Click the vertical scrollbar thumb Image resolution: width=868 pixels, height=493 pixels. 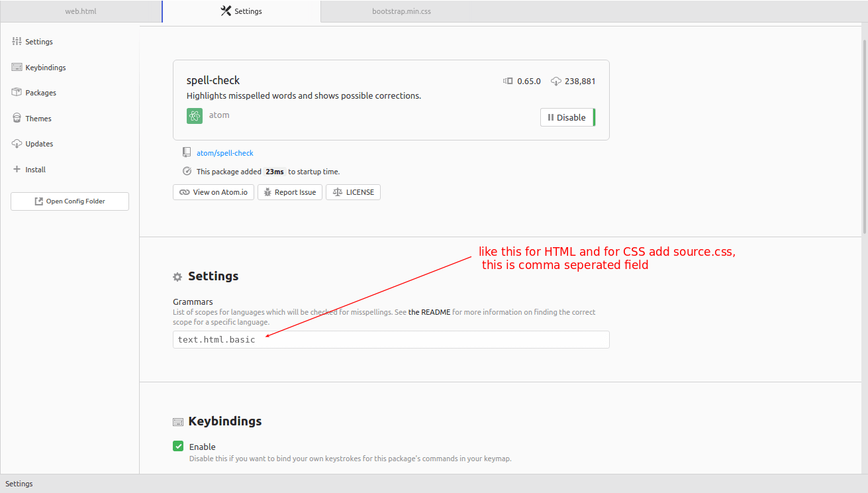(x=865, y=136)
